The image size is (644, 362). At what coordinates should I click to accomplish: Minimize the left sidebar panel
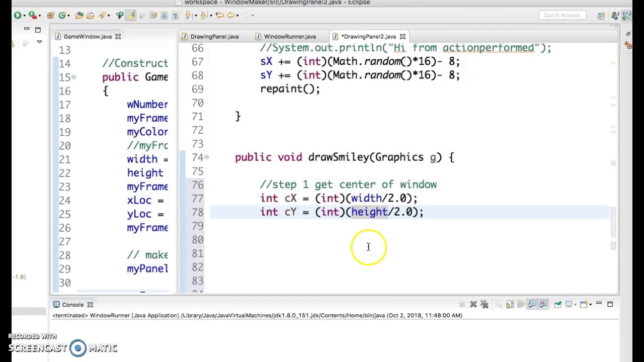(27, 29)
